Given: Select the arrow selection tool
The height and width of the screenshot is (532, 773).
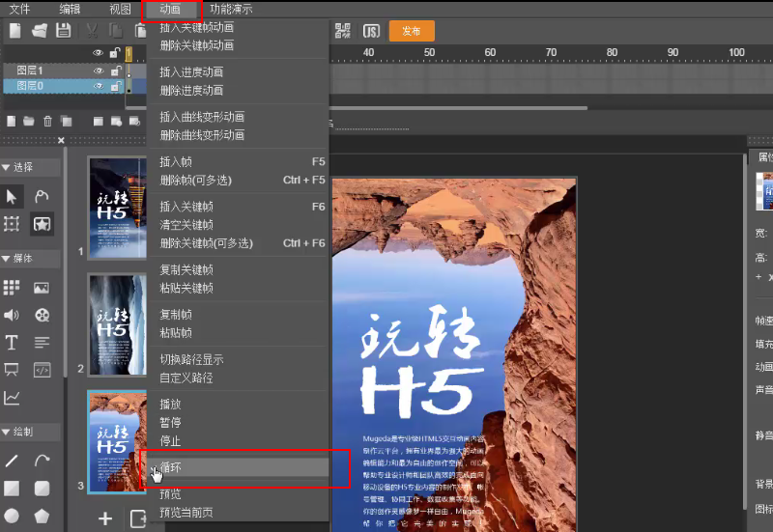Looking at the screenshot, I should click(12, 197).
